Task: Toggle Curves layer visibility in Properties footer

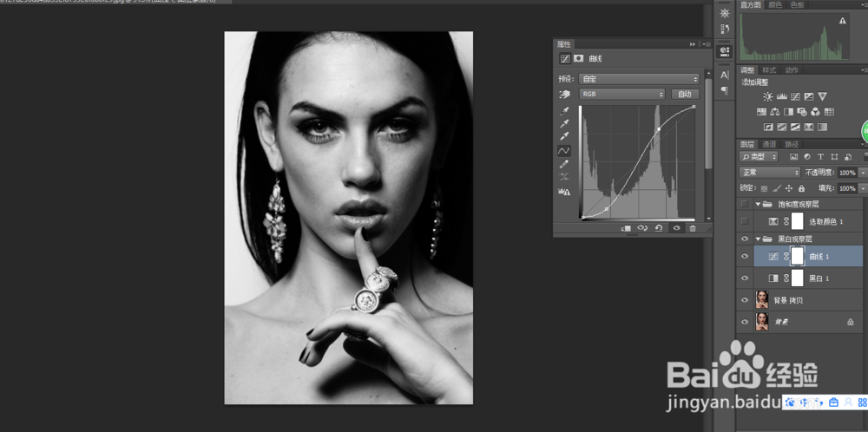Action: [x=676, y=228]
